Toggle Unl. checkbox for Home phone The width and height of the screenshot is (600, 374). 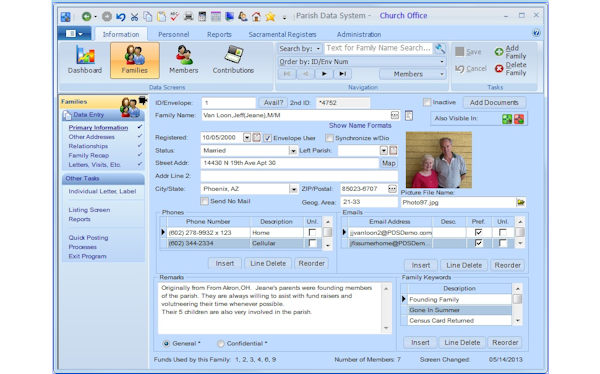[312, 232]
